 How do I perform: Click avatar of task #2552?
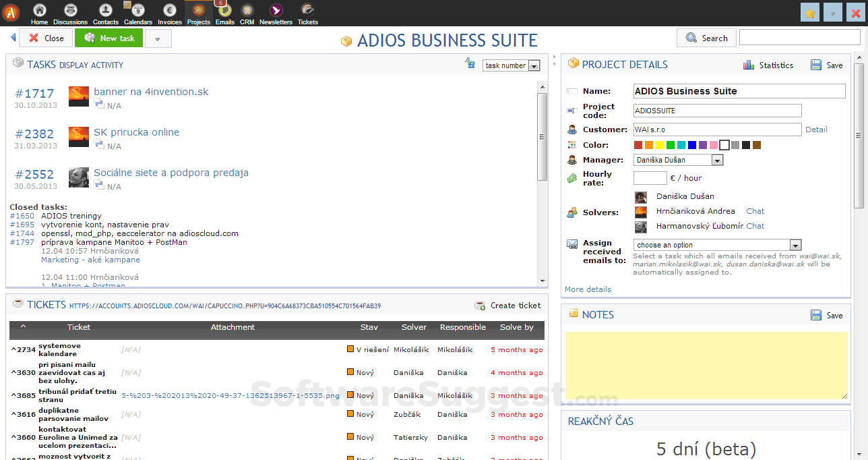(x=79, y=177)
